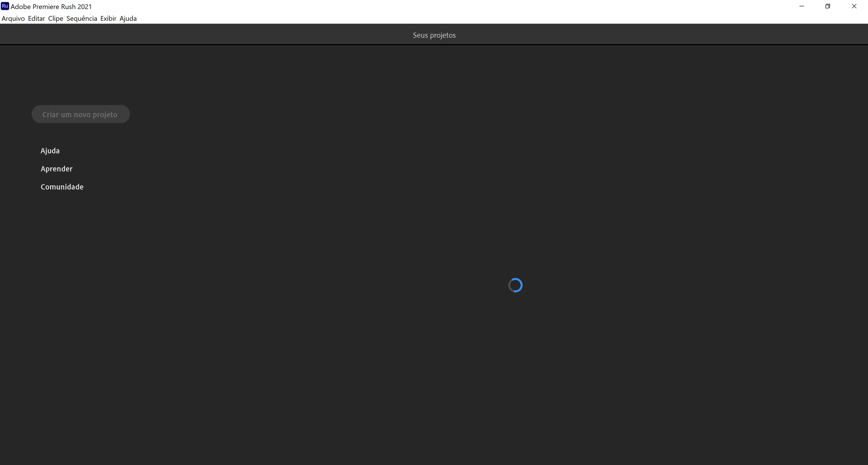Close the Adobe Premiere Rush window
The image size is (868, 465).
[854, 6]
